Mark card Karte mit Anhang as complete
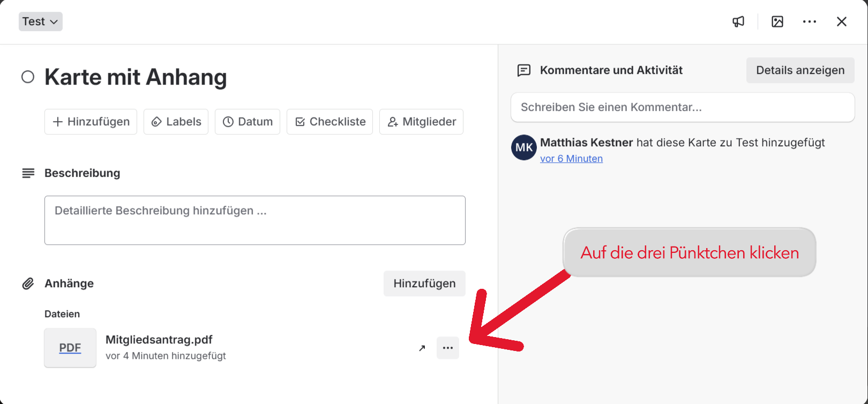The height and width of the screenshot is (404, 868). [28, 77]
